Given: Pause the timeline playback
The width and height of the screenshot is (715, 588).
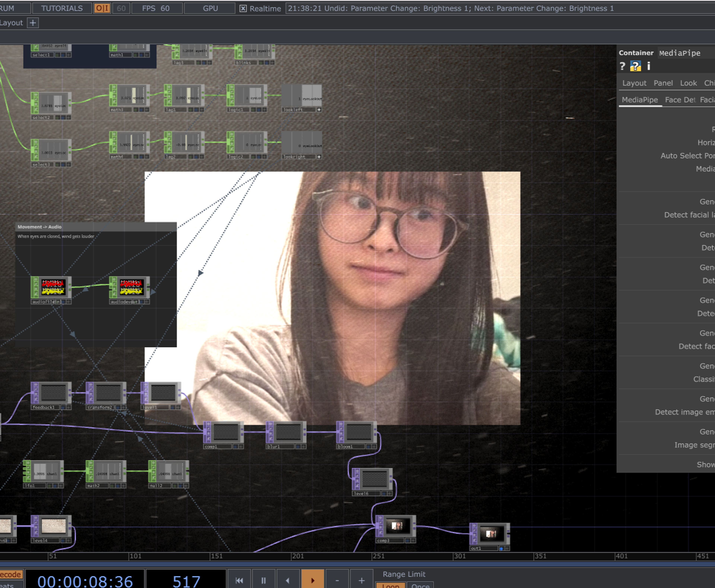Looking at the screenshot, I should 264,580.
